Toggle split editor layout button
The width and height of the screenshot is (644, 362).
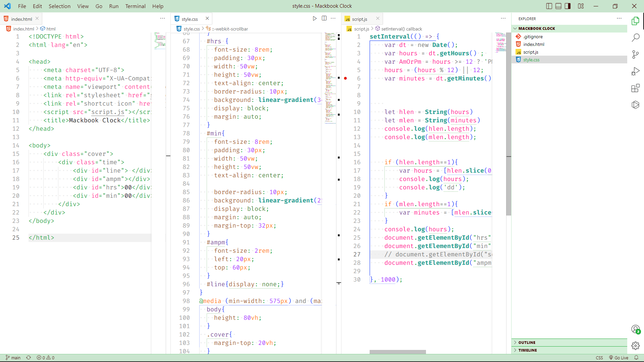[549, 6]
